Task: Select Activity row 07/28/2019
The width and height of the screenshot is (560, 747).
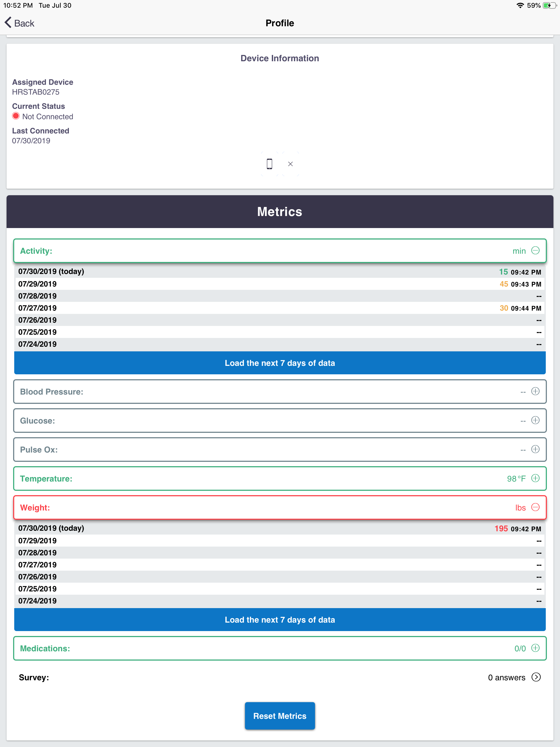Action: point(280,296)
